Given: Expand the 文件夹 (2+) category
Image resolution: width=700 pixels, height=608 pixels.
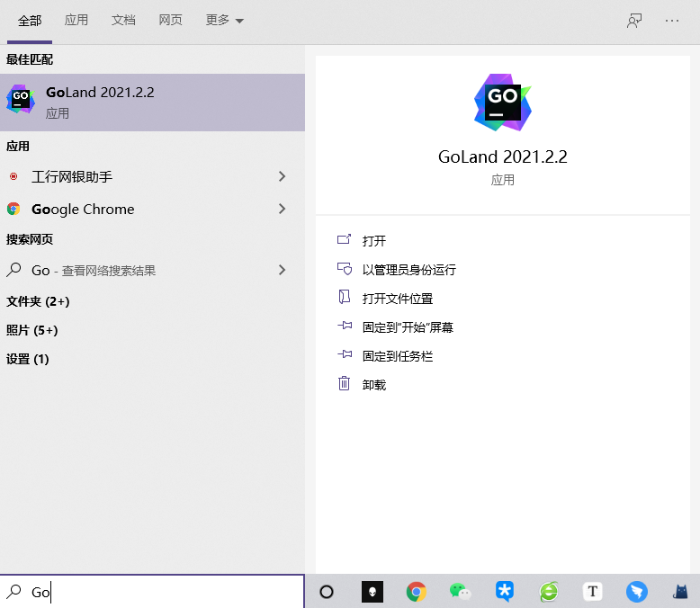Looking at the screenshot, I should pyautogui.click(x=38, y=301).
